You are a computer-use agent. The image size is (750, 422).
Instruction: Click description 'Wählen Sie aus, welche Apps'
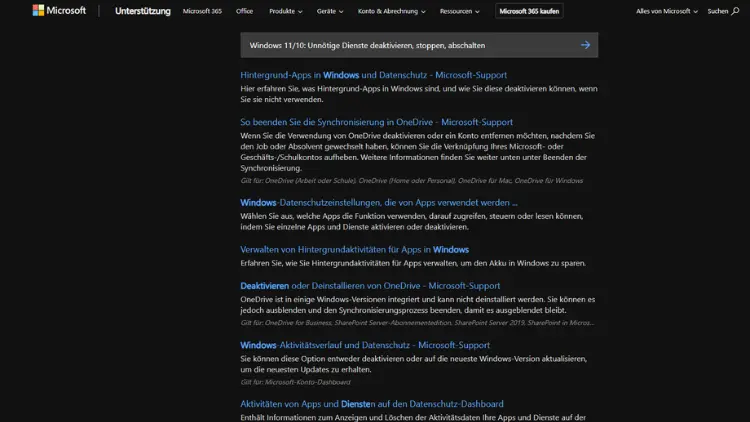click(412, 222)
